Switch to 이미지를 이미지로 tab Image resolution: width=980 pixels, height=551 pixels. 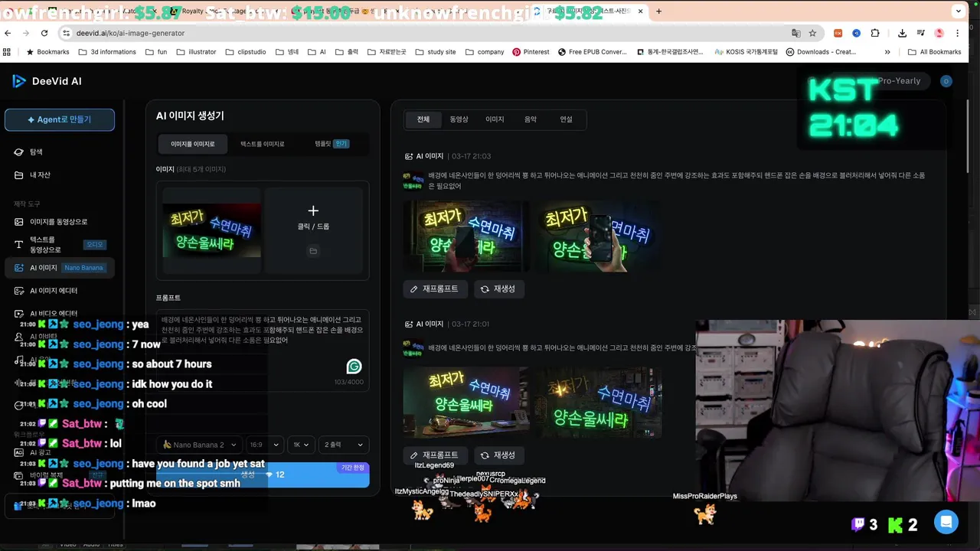193,144
